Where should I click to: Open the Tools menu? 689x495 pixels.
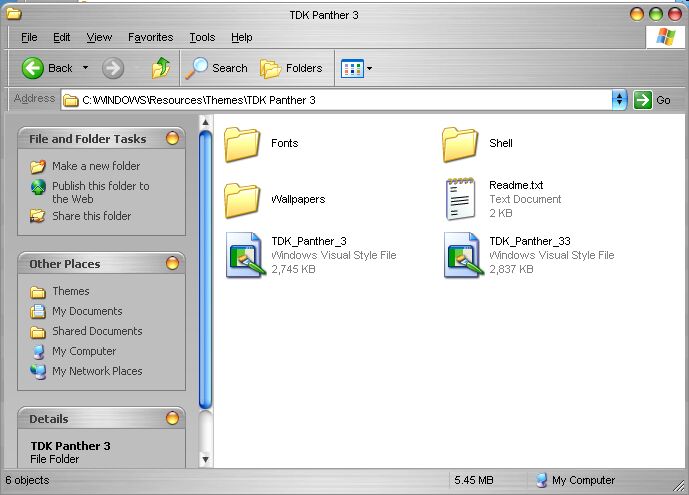(202, 37)
